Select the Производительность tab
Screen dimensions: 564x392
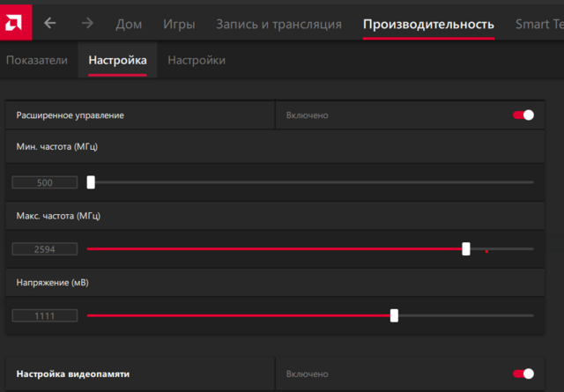coord(428,24)
